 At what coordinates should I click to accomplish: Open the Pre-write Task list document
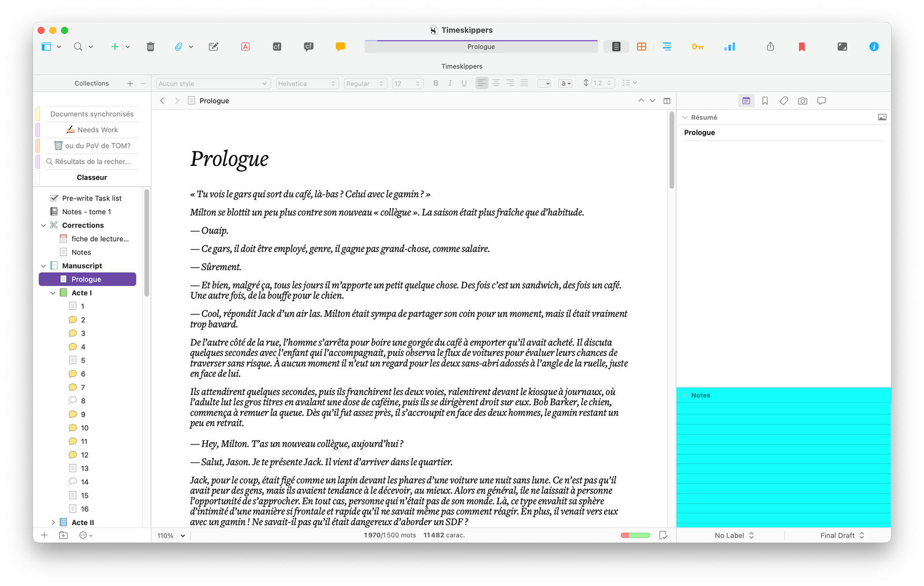click(x=92, y=198)
